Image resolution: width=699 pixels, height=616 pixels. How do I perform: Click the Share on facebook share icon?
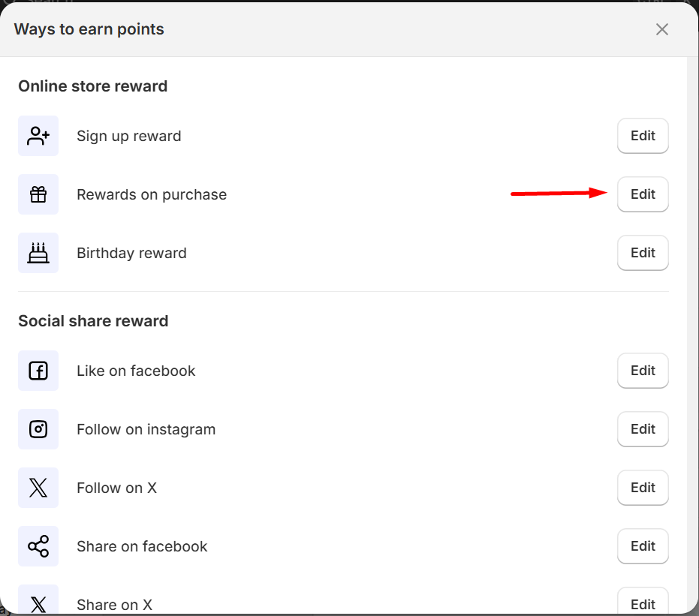[x=38, y=546]
